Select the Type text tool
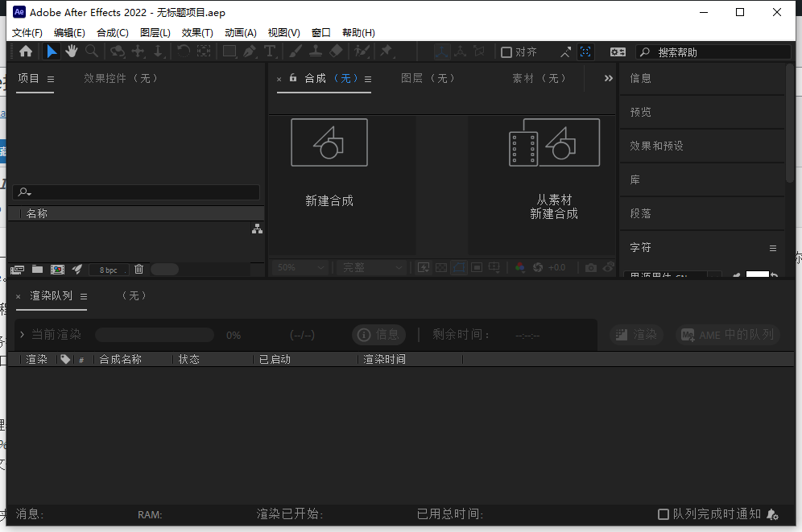Viewport: 802px width, 532px height. pos(270,51)
